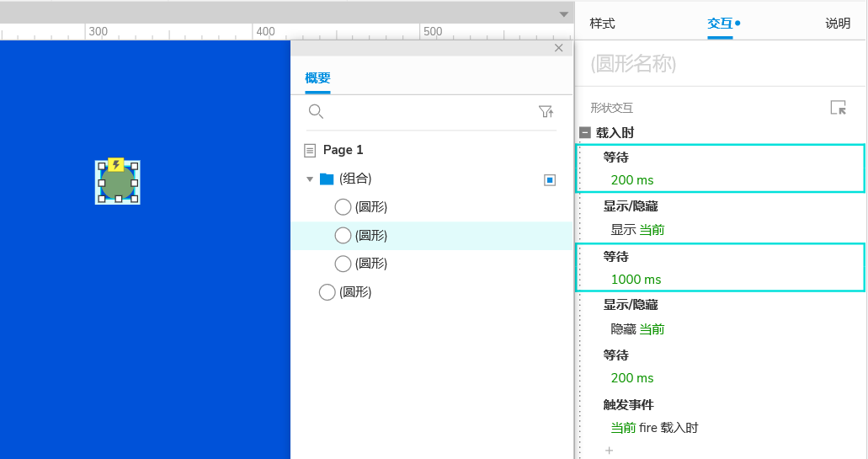
Task: Click the 形状交互 section label
Action: (x=612, y=108)
